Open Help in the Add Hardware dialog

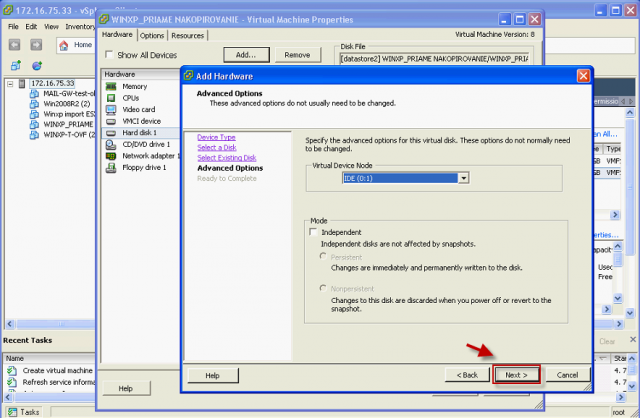click(x=213, y=375)
